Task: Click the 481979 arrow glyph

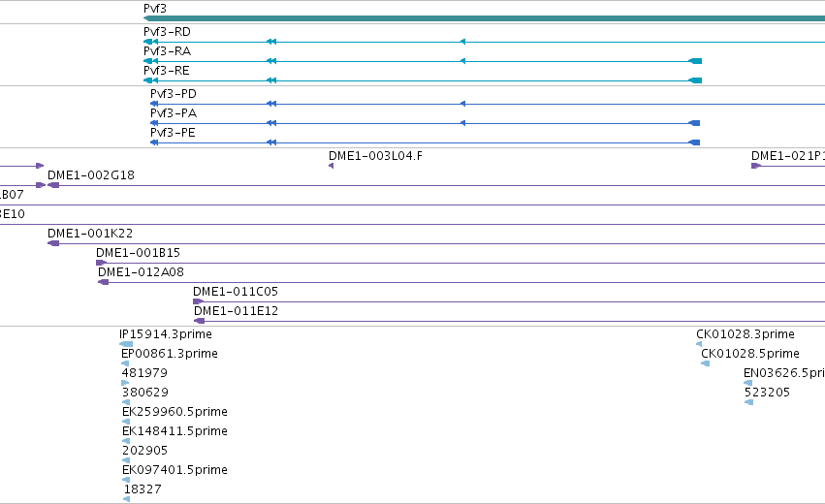Action: click(x=125, y=384)
